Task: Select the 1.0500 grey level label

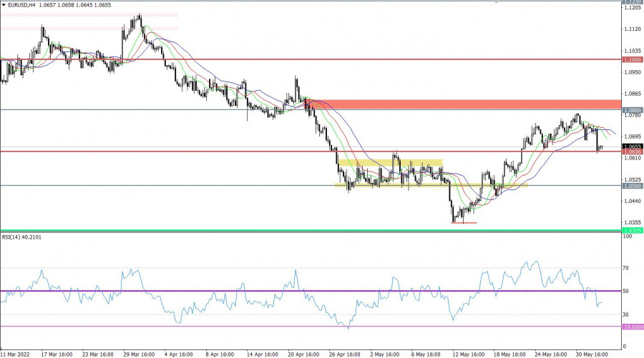Action: (633, 186)
